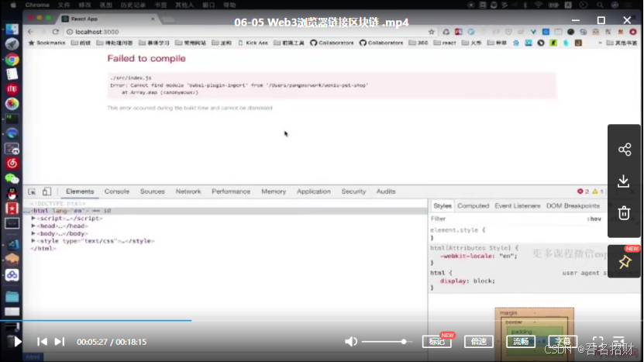
Task: Toggle the device toolbar icon
Action: 46,191
